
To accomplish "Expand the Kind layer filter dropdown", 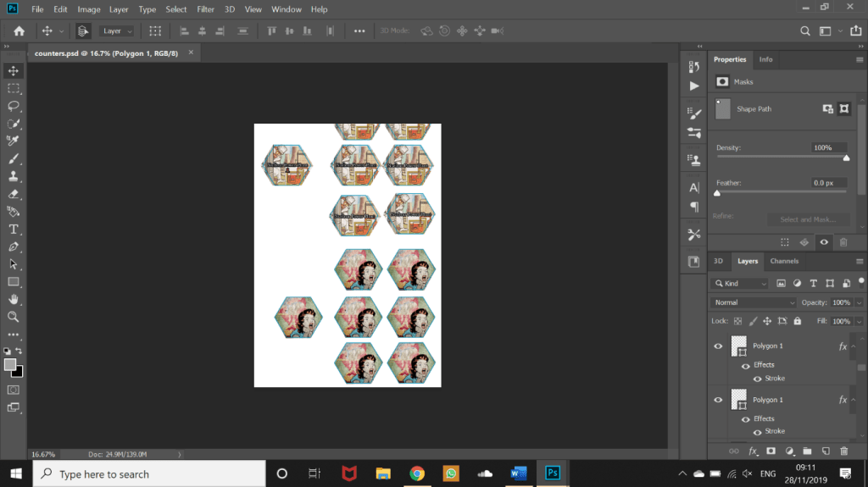I will [740, 283].
